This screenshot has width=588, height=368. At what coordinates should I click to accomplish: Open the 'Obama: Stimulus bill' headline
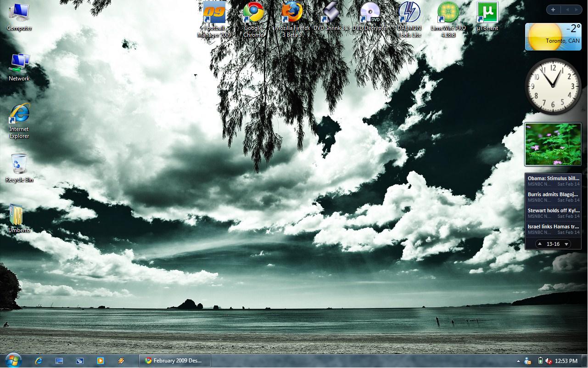(553, 178)
